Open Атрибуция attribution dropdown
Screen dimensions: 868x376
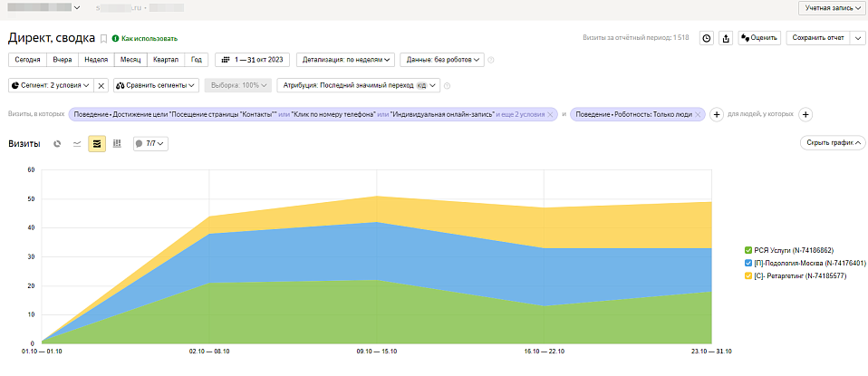[x=358, y=86]
